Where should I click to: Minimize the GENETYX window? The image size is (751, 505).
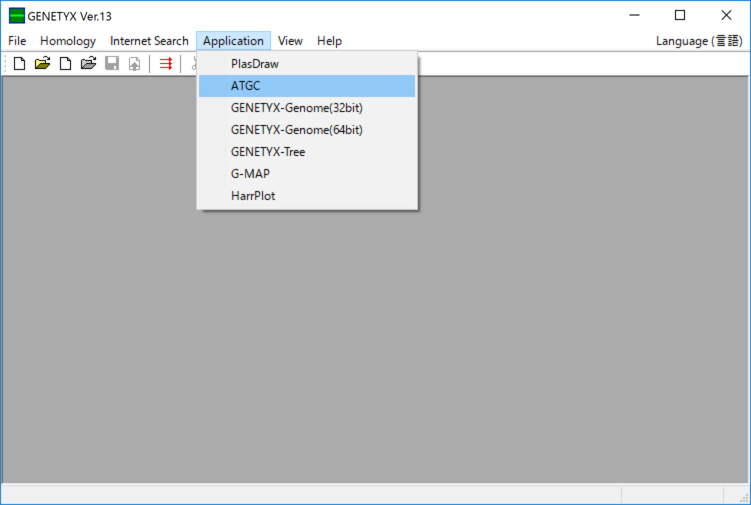pyautogui.click(x=635, y=15)
